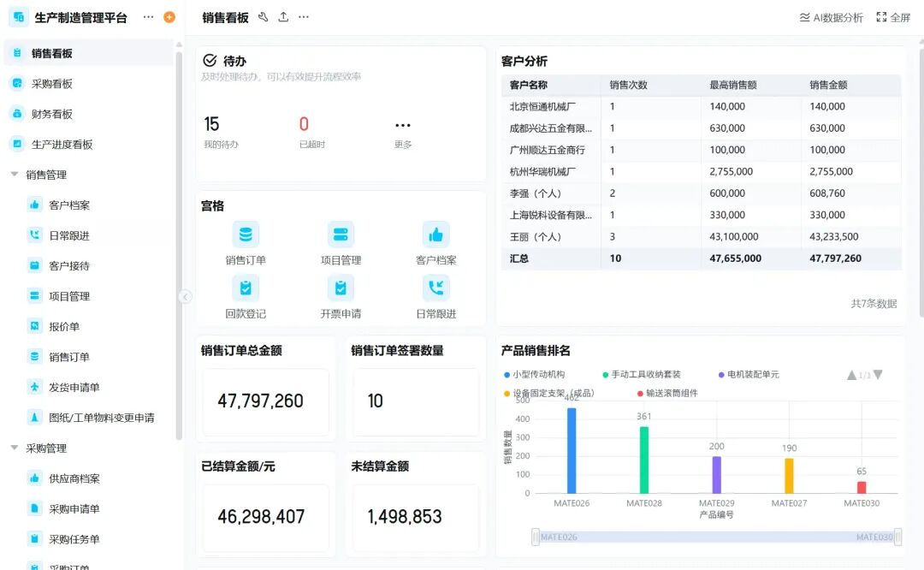This screenshot has height=570, width=924.
Task: Open 财务看板 in the sidebar
Action: coord(51,114)
